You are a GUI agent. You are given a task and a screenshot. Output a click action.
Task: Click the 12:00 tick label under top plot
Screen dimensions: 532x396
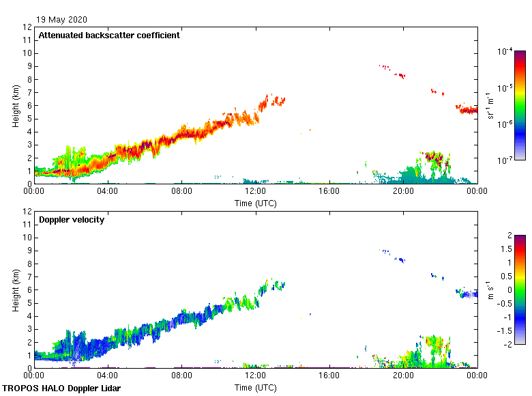pyautogui.click(x=255, y=192)
